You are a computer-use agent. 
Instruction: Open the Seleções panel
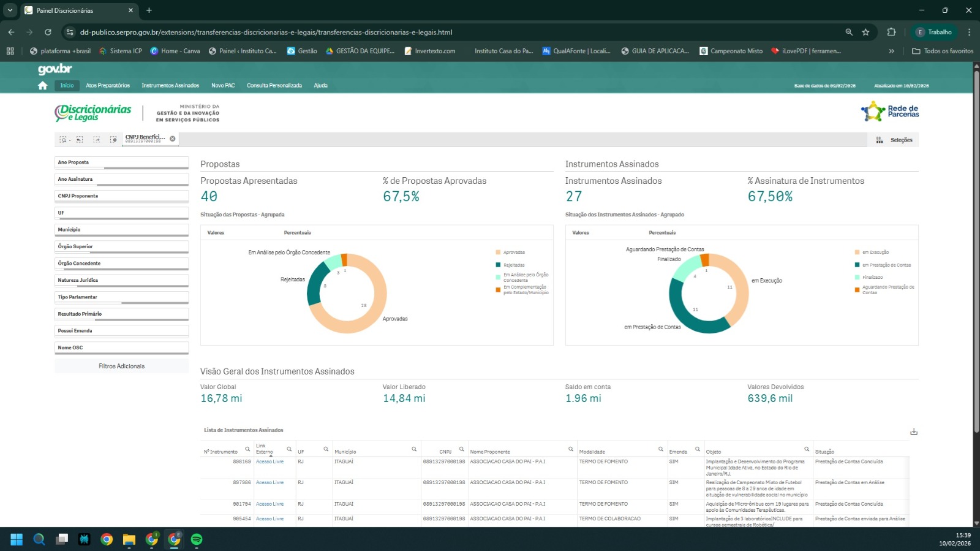(x=895, y=140)
